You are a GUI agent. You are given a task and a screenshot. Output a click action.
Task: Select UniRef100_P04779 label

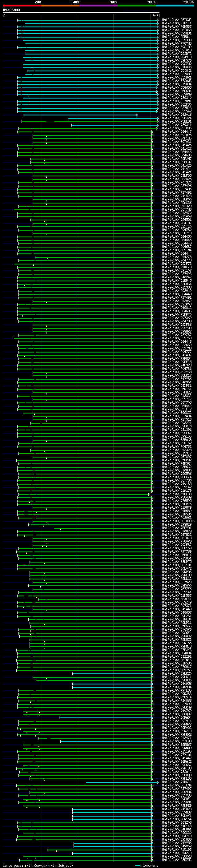coord(177,836)
